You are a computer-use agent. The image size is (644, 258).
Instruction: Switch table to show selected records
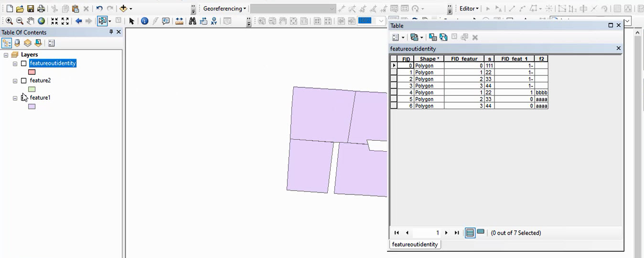(481, 232)
